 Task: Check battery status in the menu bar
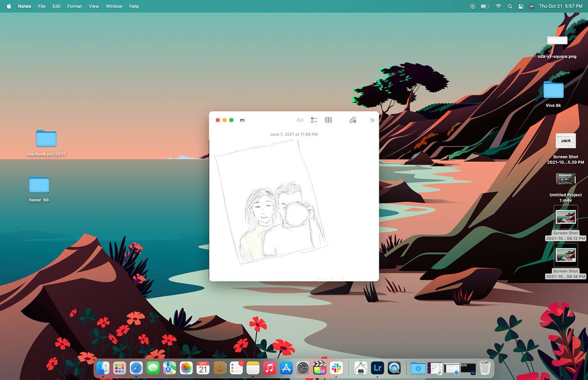pyautogui.click(x=485, y=6)
